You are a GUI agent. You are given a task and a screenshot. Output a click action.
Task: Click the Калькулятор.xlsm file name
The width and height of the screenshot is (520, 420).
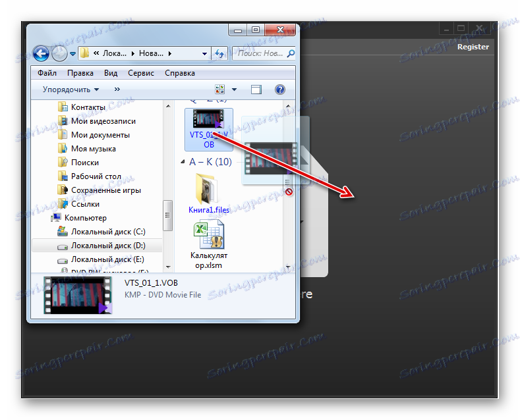coord(209,260)
